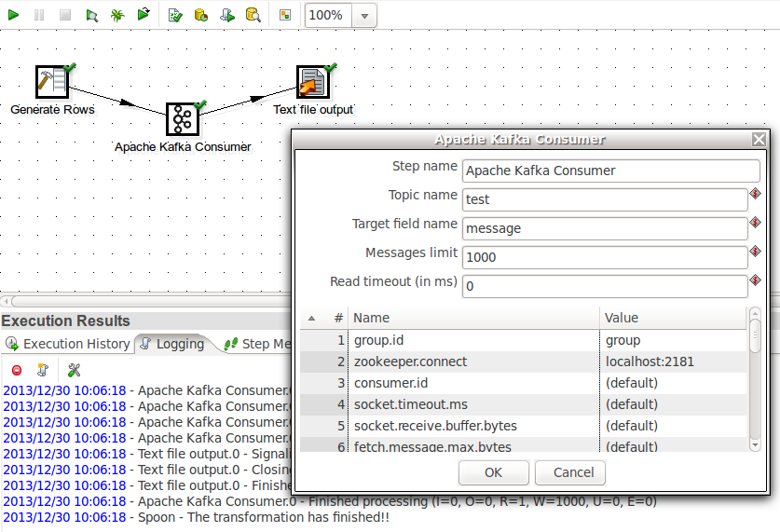This screenshot has width=780, height=532.
Task: Open log settings with the tools icon
Action: click(74, 370)
